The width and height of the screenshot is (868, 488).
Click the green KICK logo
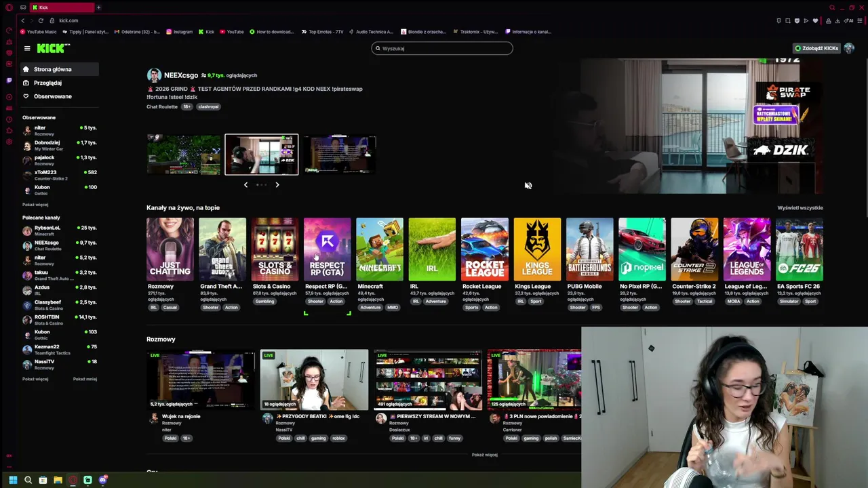(53, 48)
